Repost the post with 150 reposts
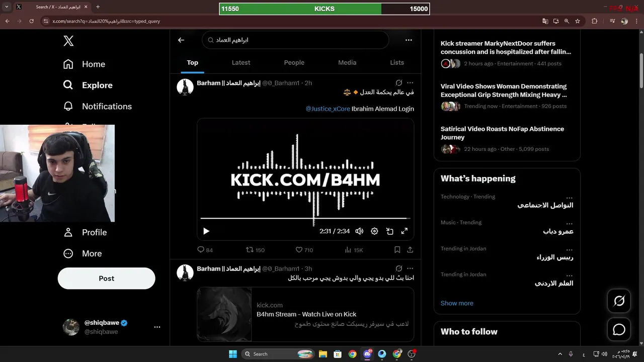The image size is (644, 362). coord(255,250)
